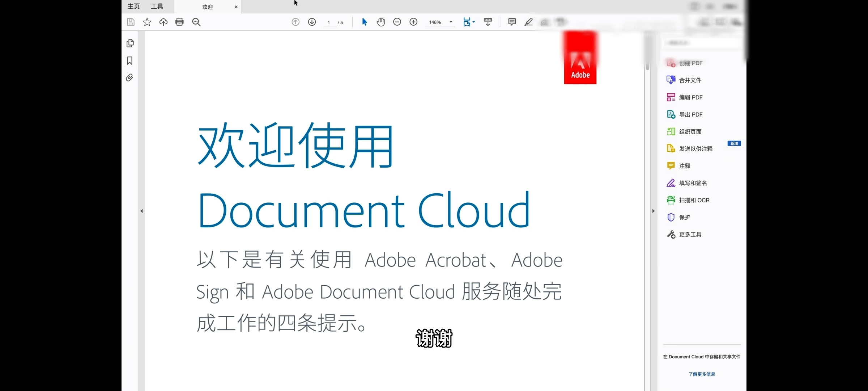
Task: Select the 欢迎 document tab
Action: (207, 7)
